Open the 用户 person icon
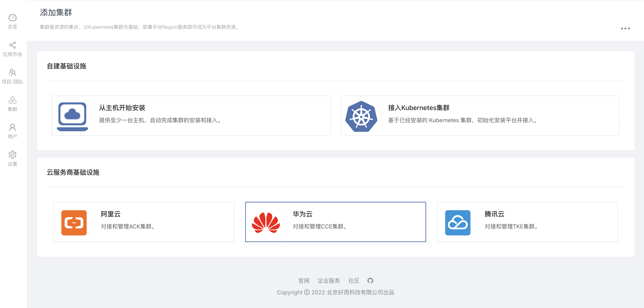This screenshot has width=644, height=308. pos(13,127)
